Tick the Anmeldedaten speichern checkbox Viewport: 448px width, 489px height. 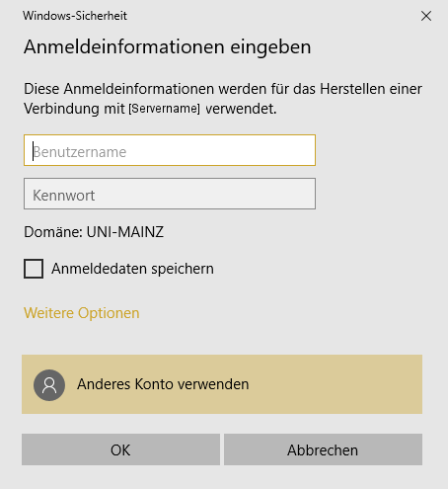tap(34, 269)
